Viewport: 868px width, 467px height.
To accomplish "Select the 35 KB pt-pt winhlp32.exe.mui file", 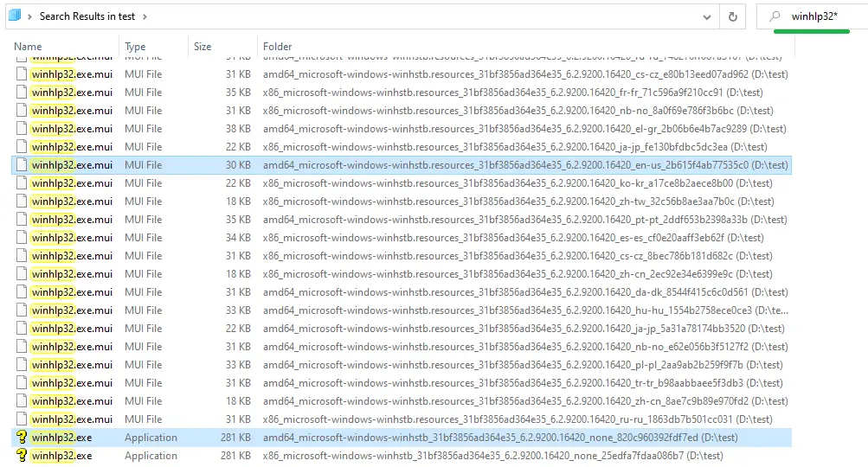I will (x=72, y=220).
